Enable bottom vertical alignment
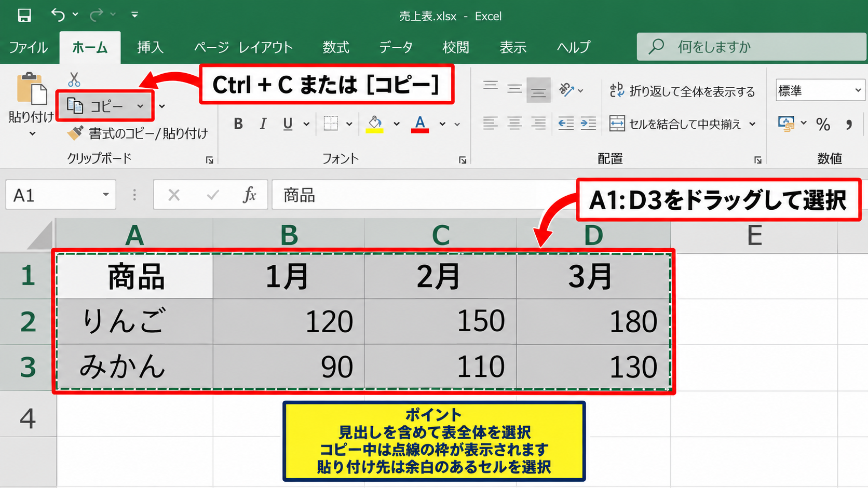The width and height of the screenshot is (868, 488). point(538,90)
